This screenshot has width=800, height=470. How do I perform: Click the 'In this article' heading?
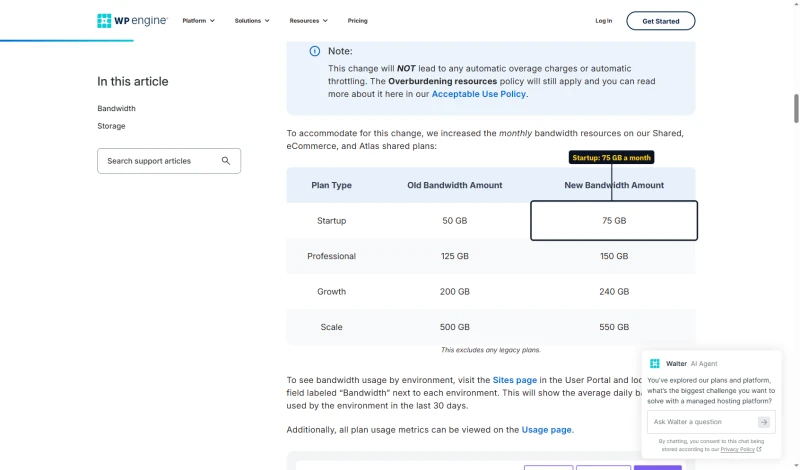133,82
